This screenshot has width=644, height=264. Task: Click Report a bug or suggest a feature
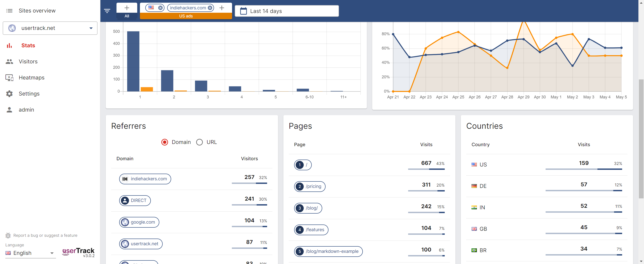coord(45,235)
